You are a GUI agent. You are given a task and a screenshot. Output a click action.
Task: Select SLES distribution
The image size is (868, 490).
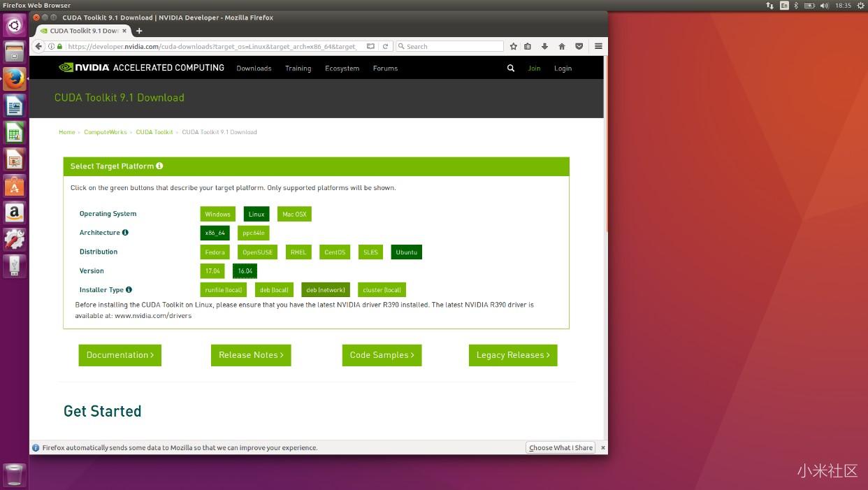(x=370, y=252)
